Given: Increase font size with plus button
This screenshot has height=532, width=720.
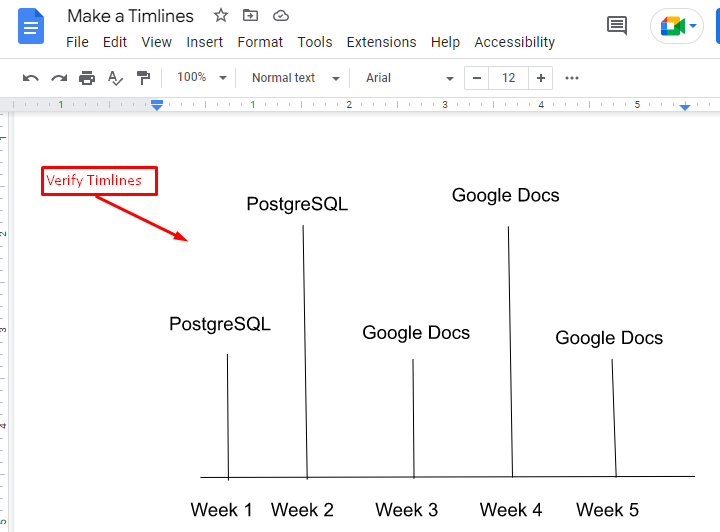Looking at the screenshot, I should tap(540, 78).
